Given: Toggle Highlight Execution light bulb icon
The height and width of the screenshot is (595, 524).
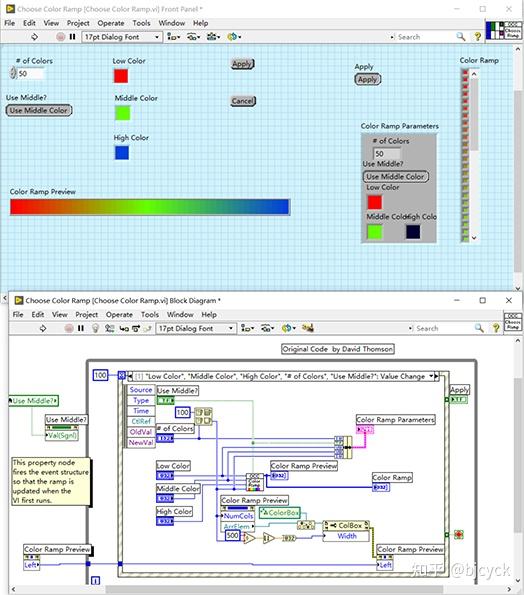Looking at the screenshot, I should 95,328.
